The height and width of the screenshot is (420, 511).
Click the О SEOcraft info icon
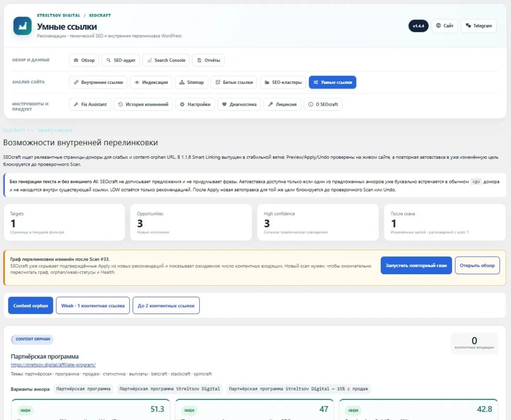(310, 104)
